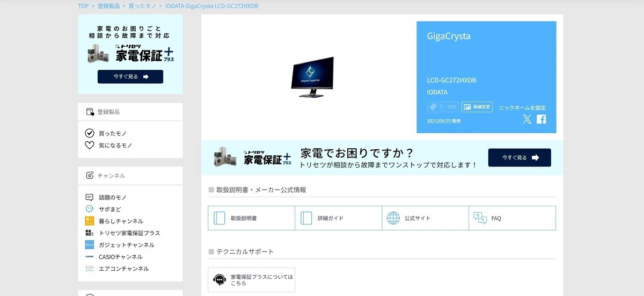Click 今すぐ見る in the sidebar 家電保証 ad

pos(130,77)
